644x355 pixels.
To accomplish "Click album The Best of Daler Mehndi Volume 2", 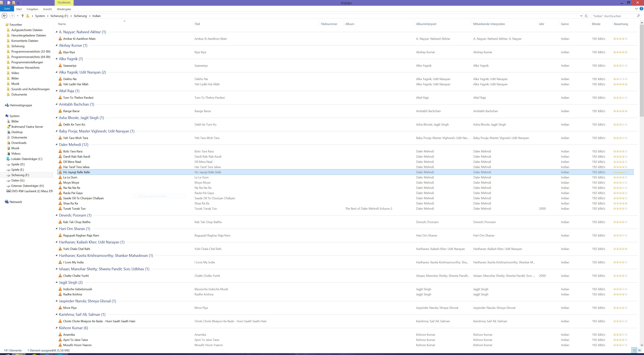I will pyautogui.click(x=368, y=208).
